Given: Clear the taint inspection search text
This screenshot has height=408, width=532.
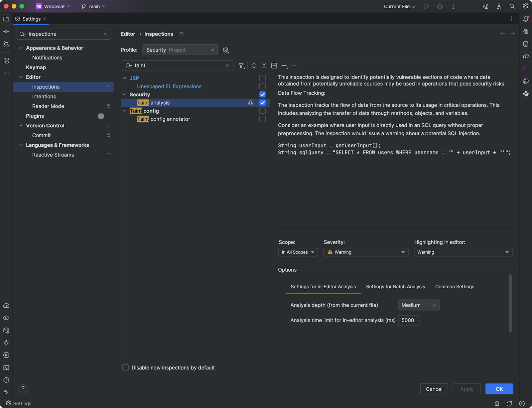Looking at the screenshot, I should pyautogui.click(x=227, y=66).
